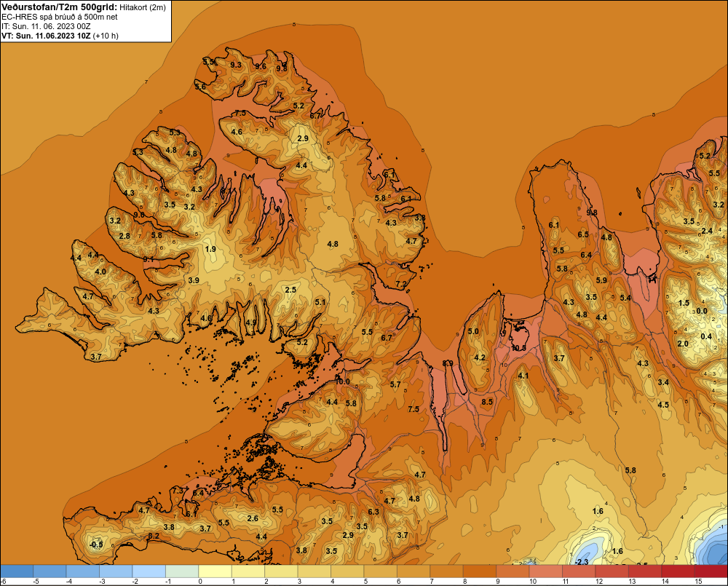Click the legend swatch between -2 and -1

point(149,571)
